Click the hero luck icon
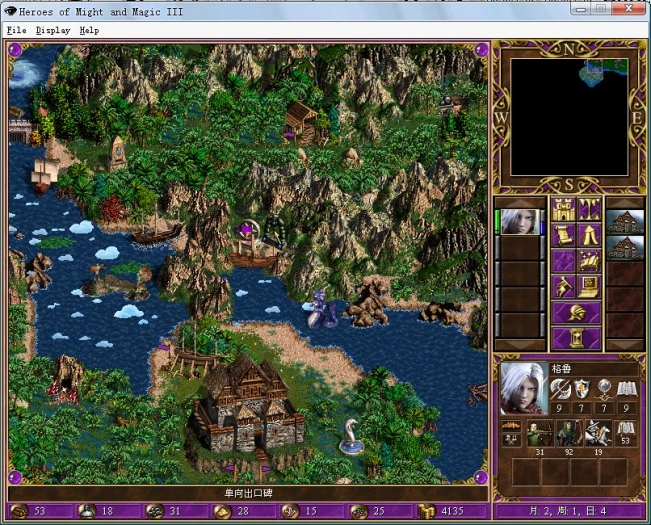 click(x=511, y=440)
